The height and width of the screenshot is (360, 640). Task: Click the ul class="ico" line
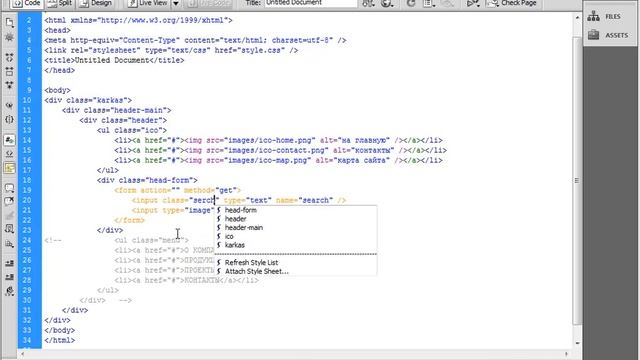pyautogui.click(x=132, y=130)
